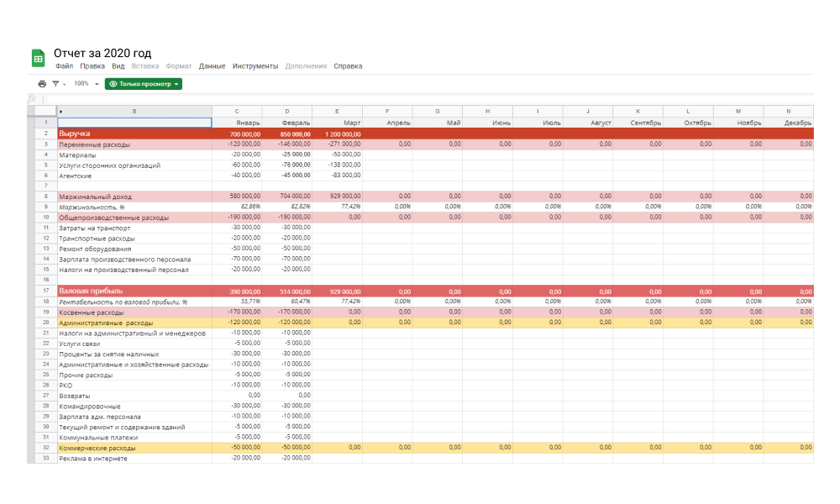Open the 100% zoom dropdown
The width and height of the screenshot is (840, 504).
pyautogui.click(x=86, y=83)
